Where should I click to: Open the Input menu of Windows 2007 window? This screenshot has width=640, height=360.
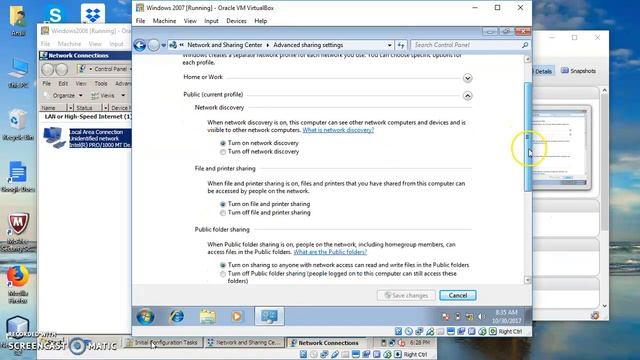click(211, 21)
